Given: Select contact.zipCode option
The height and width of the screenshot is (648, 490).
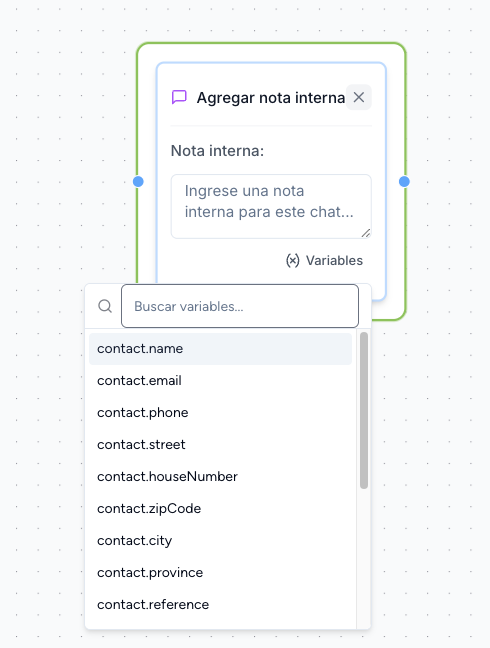Looking at the screenshot, I should tap(220, 509).
